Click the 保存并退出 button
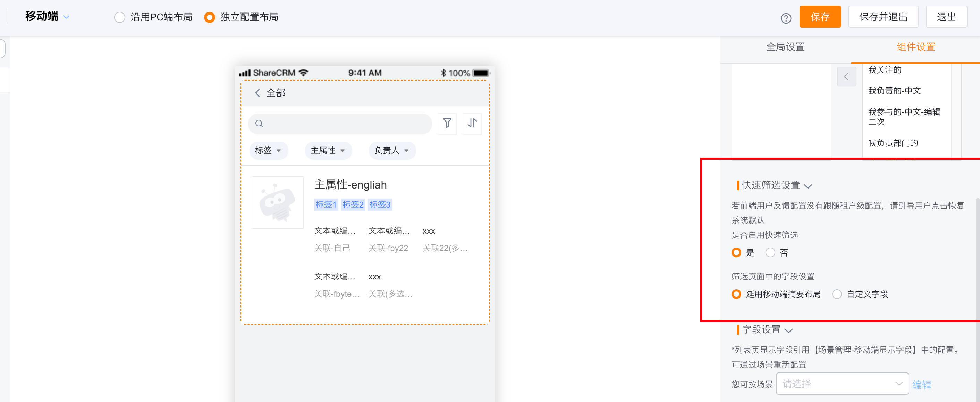Screen dimensions: 980x402 tap(883, 17)
